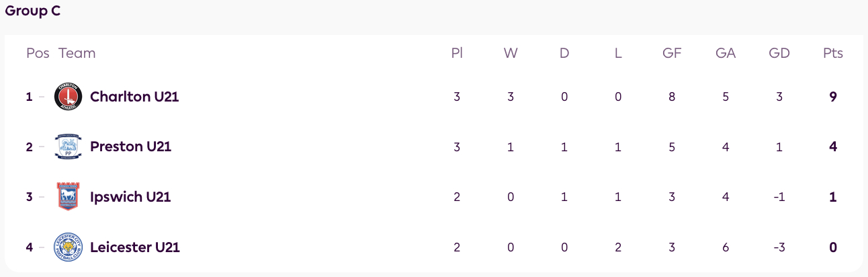Click the GD column header

[x=779, y=53]
